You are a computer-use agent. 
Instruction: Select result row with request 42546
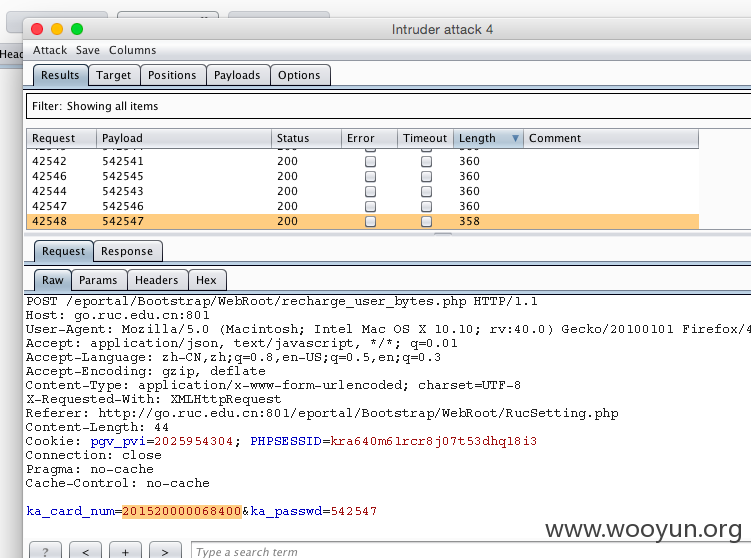[363, 176]
